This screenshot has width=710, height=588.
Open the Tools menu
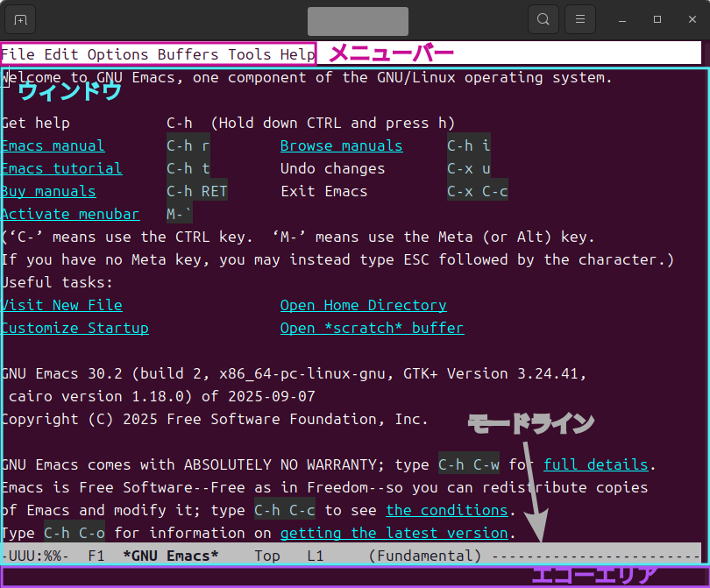(250, 54)
